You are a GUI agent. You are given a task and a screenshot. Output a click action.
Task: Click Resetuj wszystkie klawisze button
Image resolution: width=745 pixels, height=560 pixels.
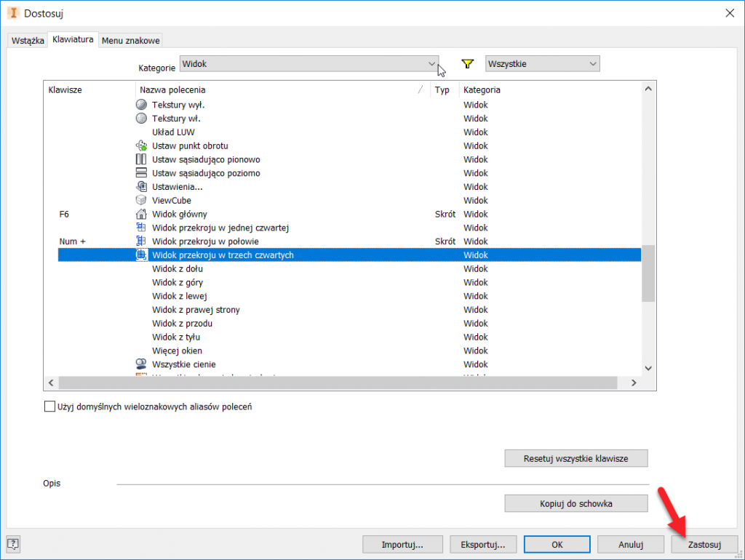[575, 459]
